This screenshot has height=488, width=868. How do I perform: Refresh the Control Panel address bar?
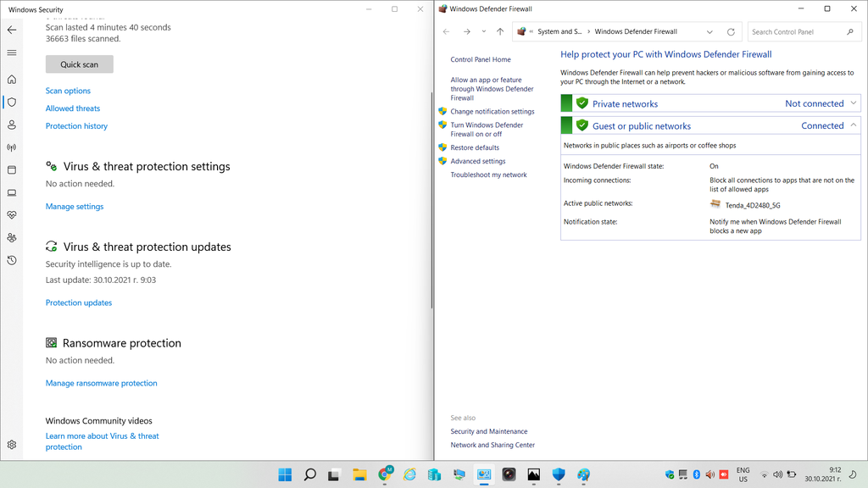pyautogui.click(x=731, y=32)
